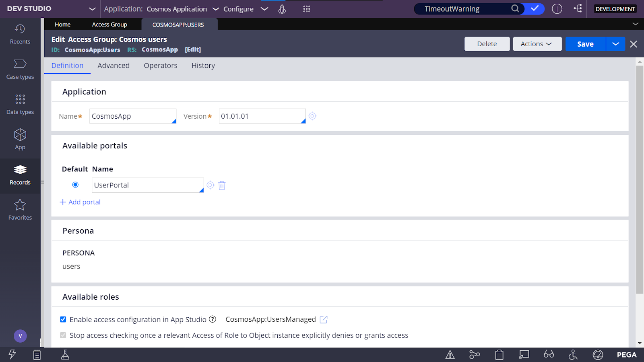644x362 pixels.
Task: Open the App explorer
Action: (x=20, y=140)
